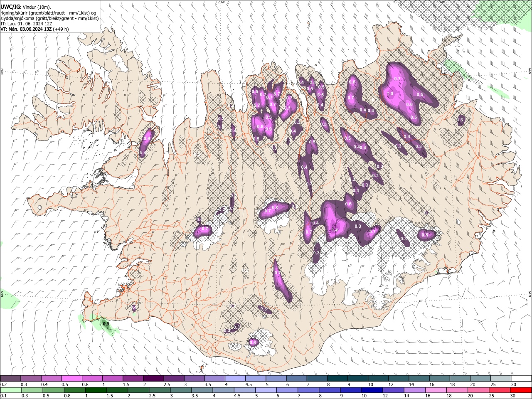Pick the 0.4 swatch in upper legend row
This screenshot has width=532, height=399.
pyautogui.click(x=51, y=378)
